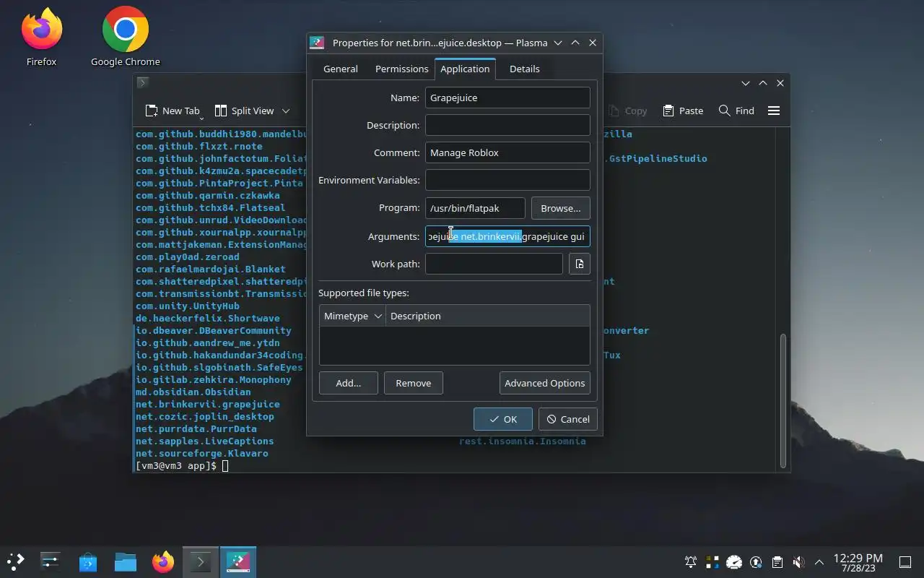Open Advanced Options
Screen dimensions: 924x578
tap(545, 383)
